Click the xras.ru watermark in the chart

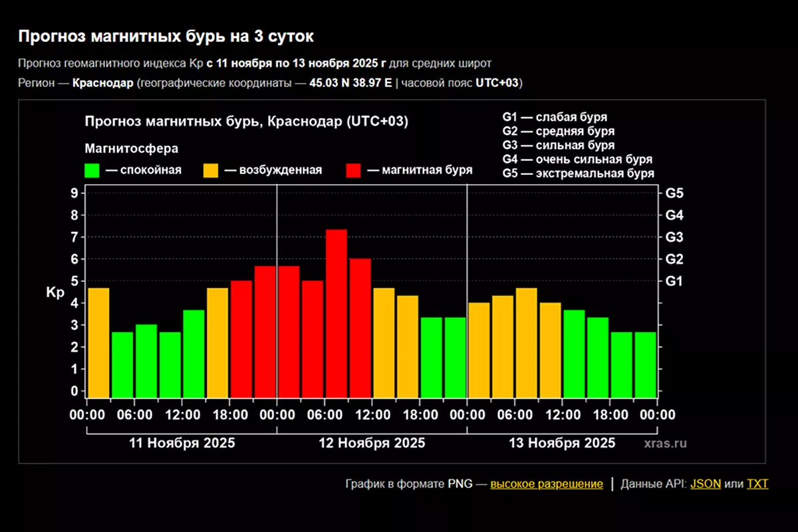click(665, 444)
